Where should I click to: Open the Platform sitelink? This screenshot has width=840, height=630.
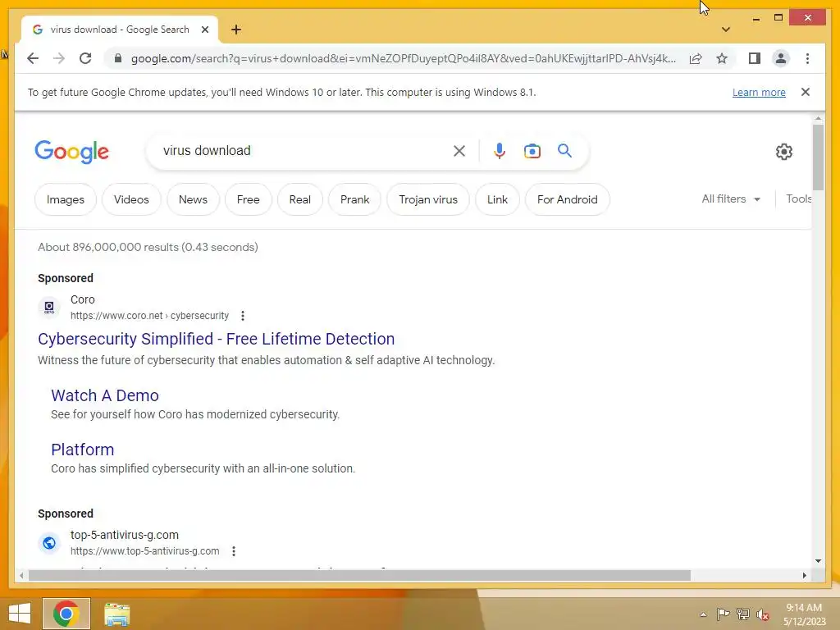(83, 450)
